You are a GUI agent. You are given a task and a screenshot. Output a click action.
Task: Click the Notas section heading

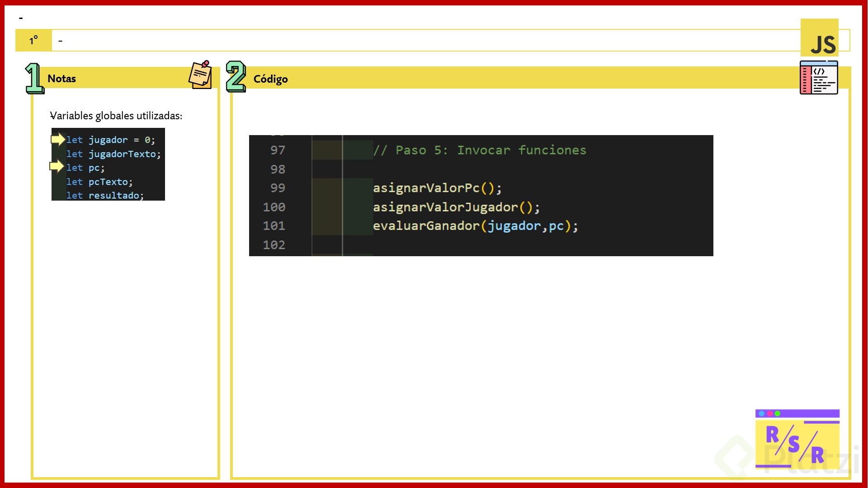click(62, 79)
